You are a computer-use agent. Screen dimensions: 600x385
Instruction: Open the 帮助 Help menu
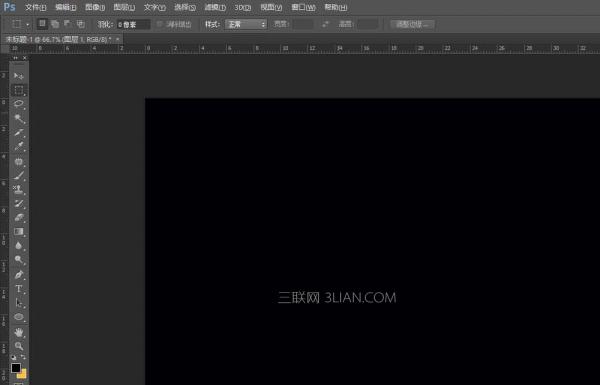[x=336, y=7]
